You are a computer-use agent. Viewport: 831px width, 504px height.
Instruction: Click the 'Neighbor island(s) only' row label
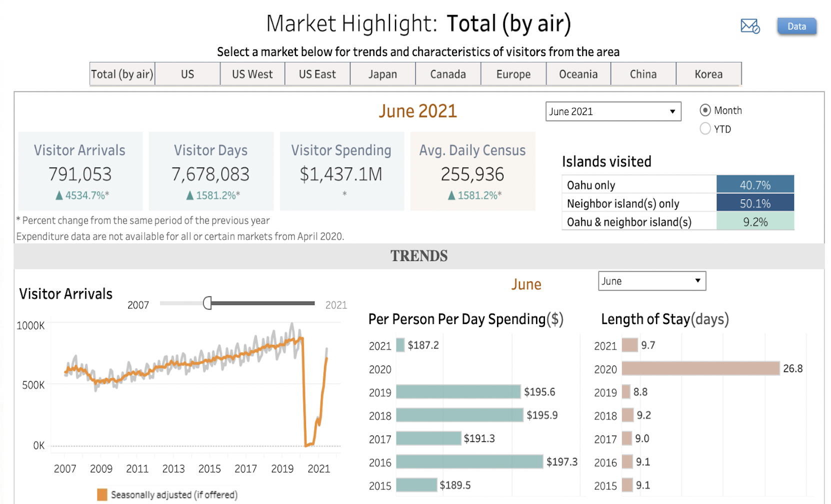(x=623, y=203)
